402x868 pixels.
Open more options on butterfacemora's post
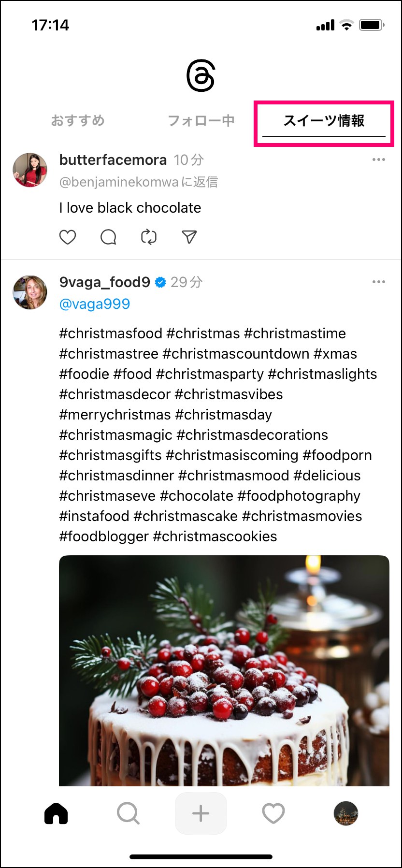(379, 159)
